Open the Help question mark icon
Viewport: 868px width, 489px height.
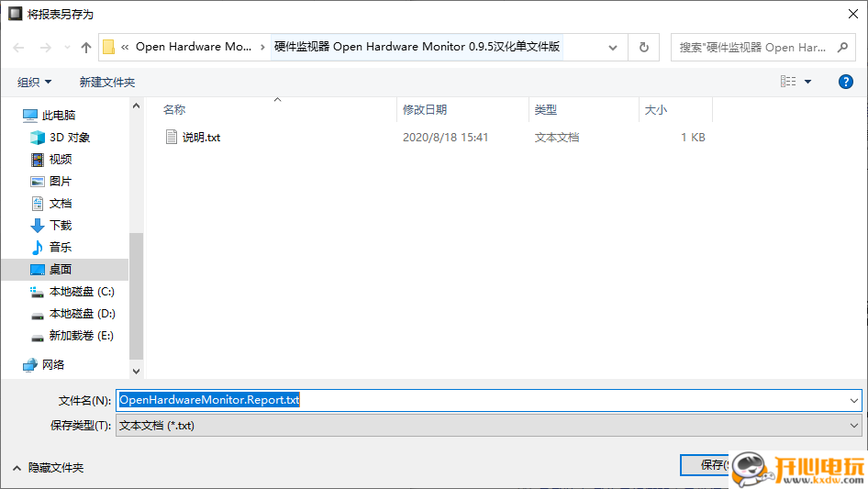coord(846,82)
